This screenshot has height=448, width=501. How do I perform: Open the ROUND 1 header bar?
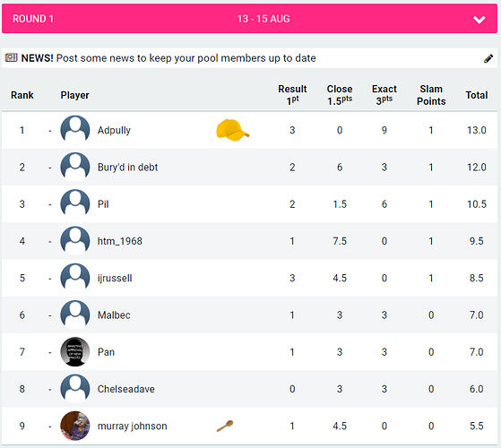(249, 19)
